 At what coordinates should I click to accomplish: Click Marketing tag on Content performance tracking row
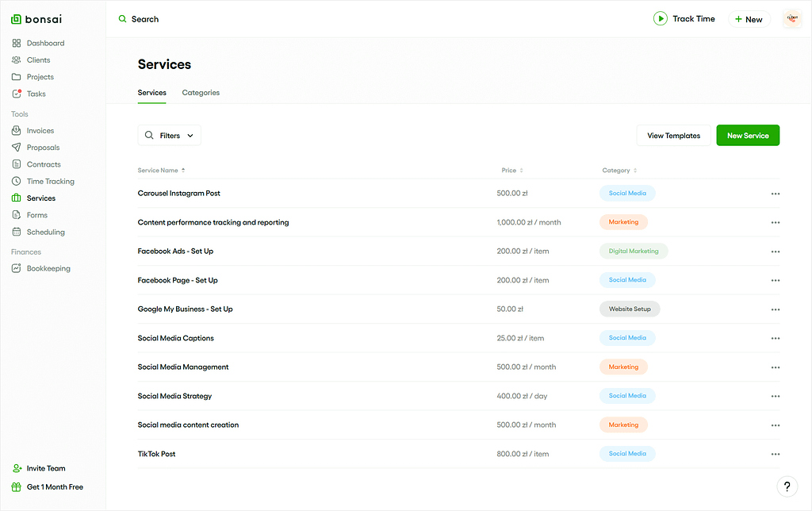click(x=623, y=222)
